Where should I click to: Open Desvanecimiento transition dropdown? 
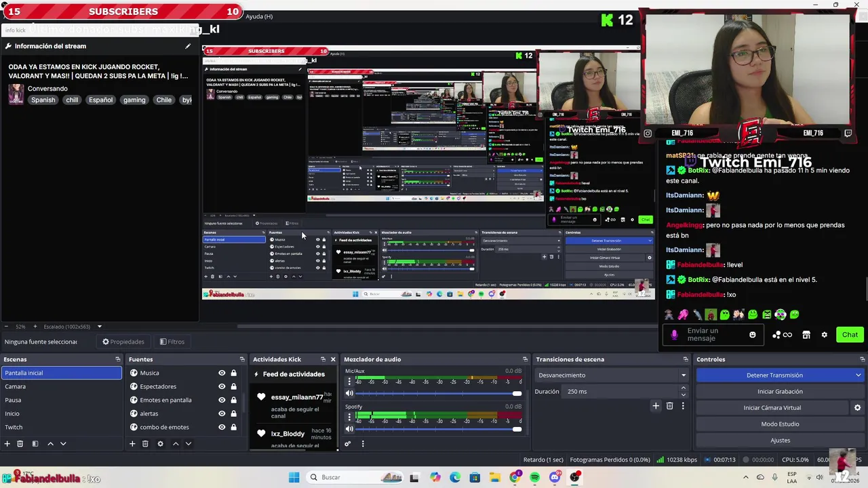[x=612, y=375]
